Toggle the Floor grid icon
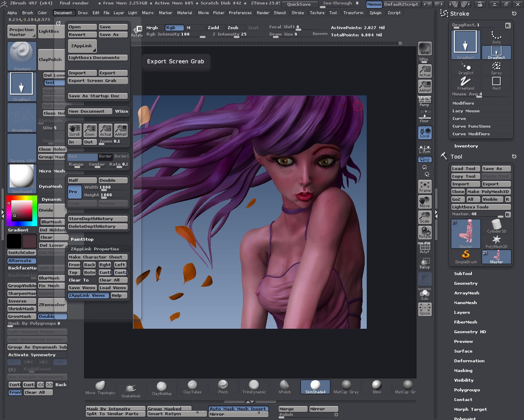Screen dimensions: 524x420 click(x=425, y=117)
